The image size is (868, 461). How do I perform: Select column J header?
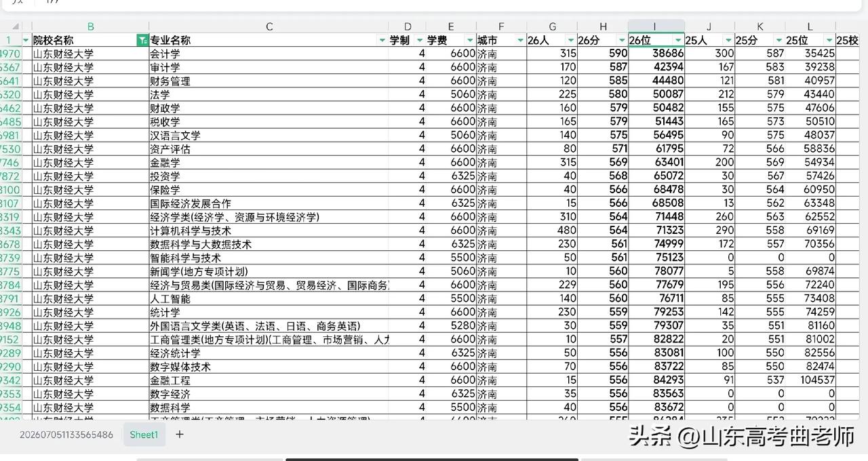[709, 27]
